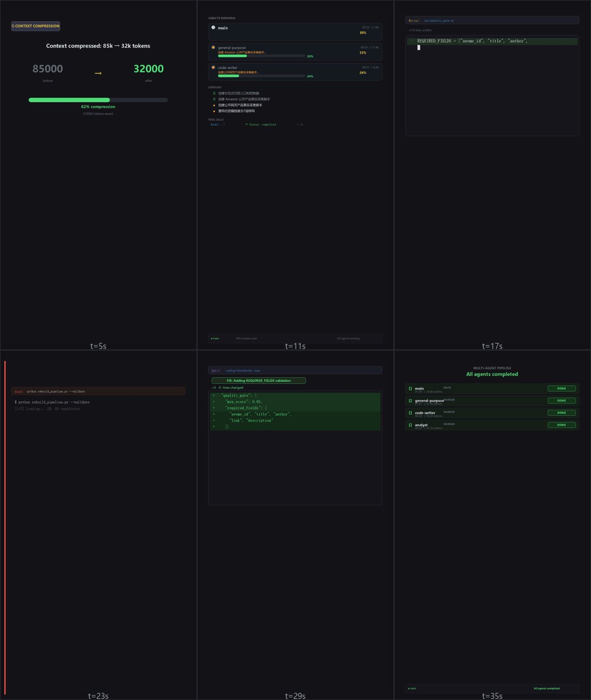Click the '3/3 agent working' status bar text
This screenshot has width=591, height=700.
click(x=348, y=339)
